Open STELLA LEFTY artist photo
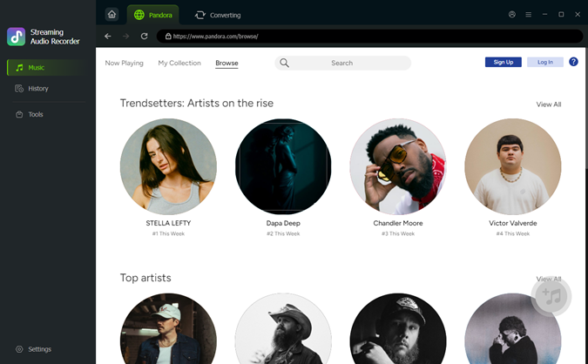Screen dimensions: 588x364 click(168, 167)
